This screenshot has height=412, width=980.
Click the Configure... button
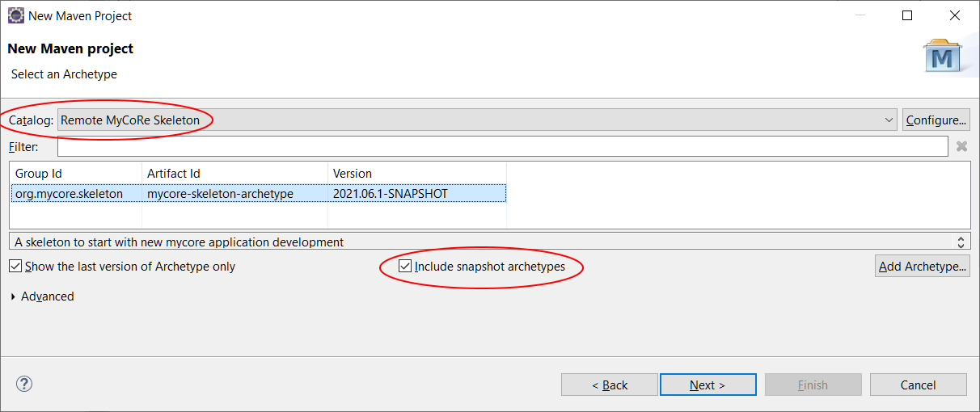pyautogui.click(x=936, y=120)
